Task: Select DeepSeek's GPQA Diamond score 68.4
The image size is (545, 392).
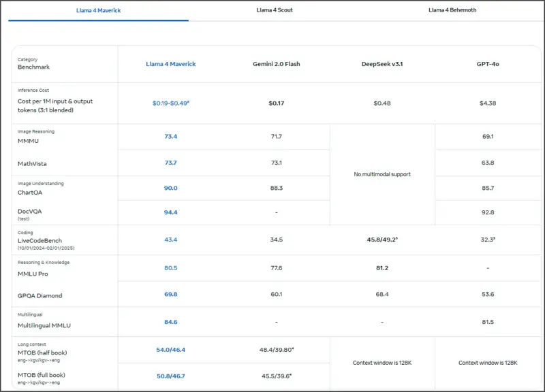Action: coord(382,294)
